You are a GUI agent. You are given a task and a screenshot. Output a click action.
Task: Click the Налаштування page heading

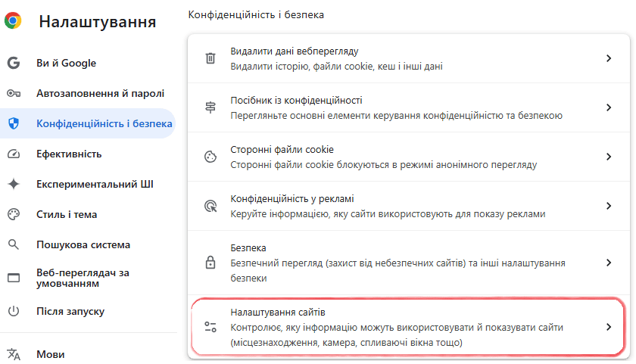click(98, 21)
